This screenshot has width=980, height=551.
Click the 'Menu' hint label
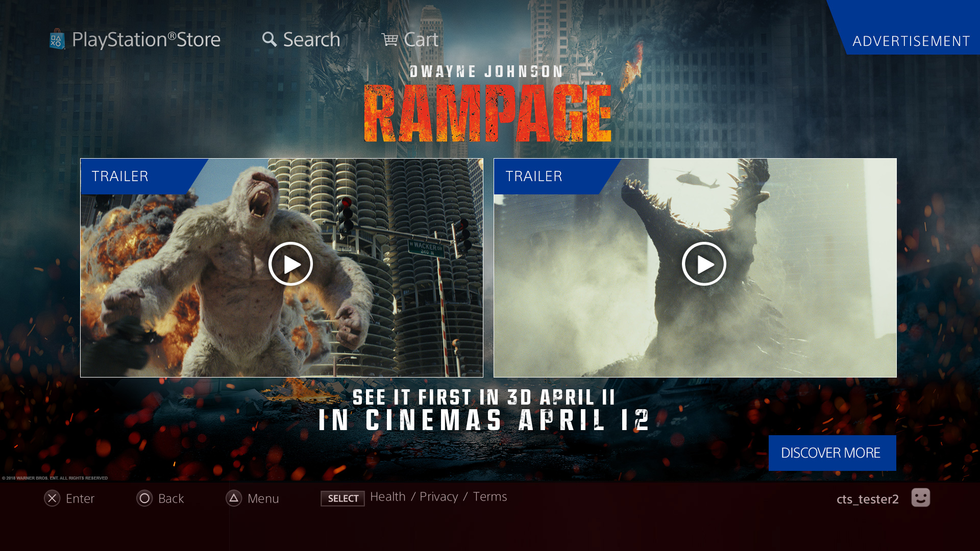263,498
